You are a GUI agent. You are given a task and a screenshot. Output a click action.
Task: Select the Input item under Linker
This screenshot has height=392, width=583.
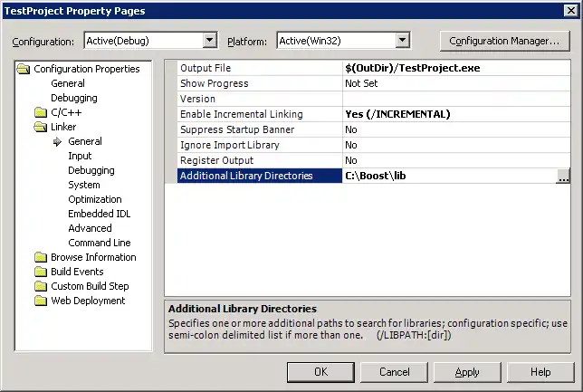[x=80, y=156]
